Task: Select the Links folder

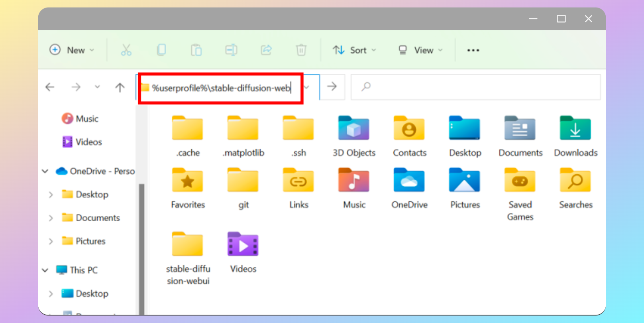Action: (x=298, y=188)
